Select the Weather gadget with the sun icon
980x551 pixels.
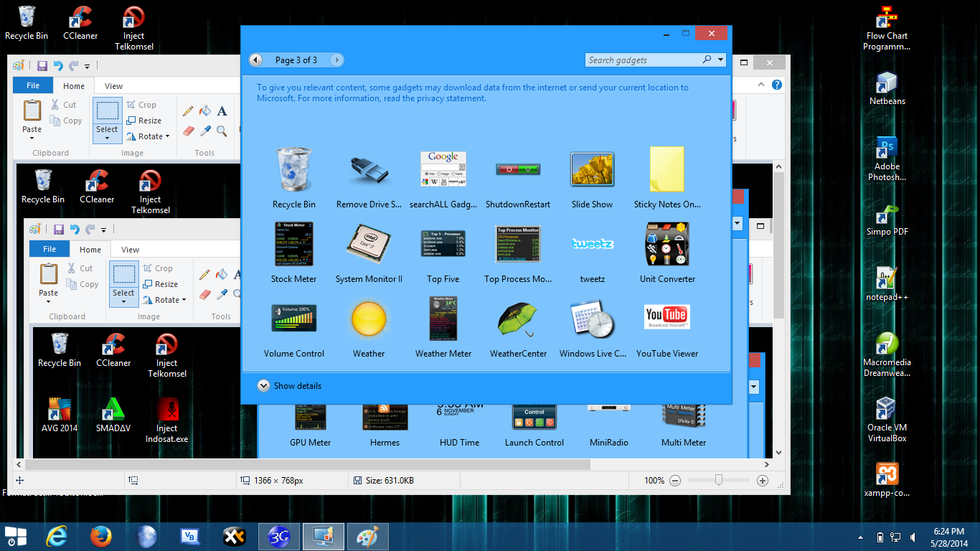pos(369,319)
